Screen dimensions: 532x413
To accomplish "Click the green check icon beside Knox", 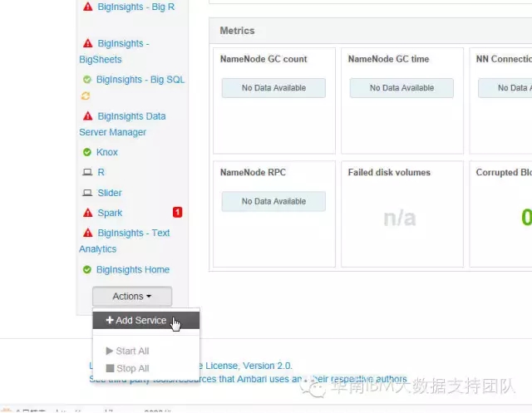I will click(x=87, y=152).
